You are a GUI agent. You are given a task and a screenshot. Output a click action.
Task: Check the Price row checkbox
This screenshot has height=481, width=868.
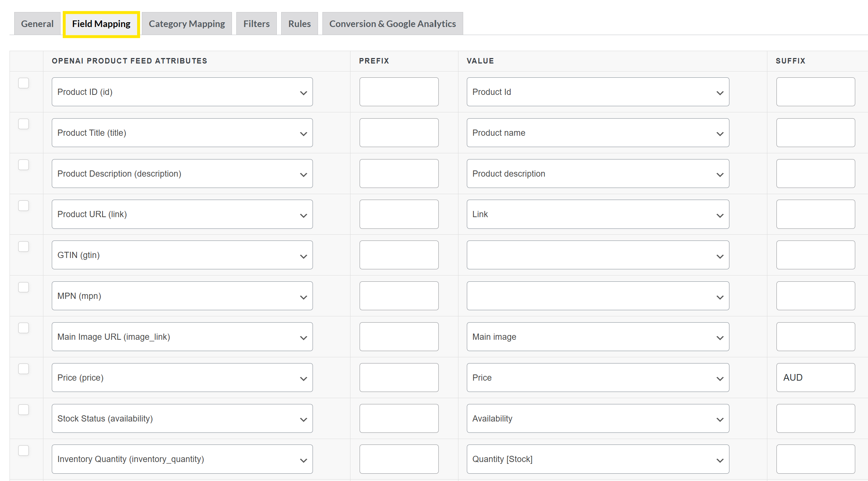24,369
